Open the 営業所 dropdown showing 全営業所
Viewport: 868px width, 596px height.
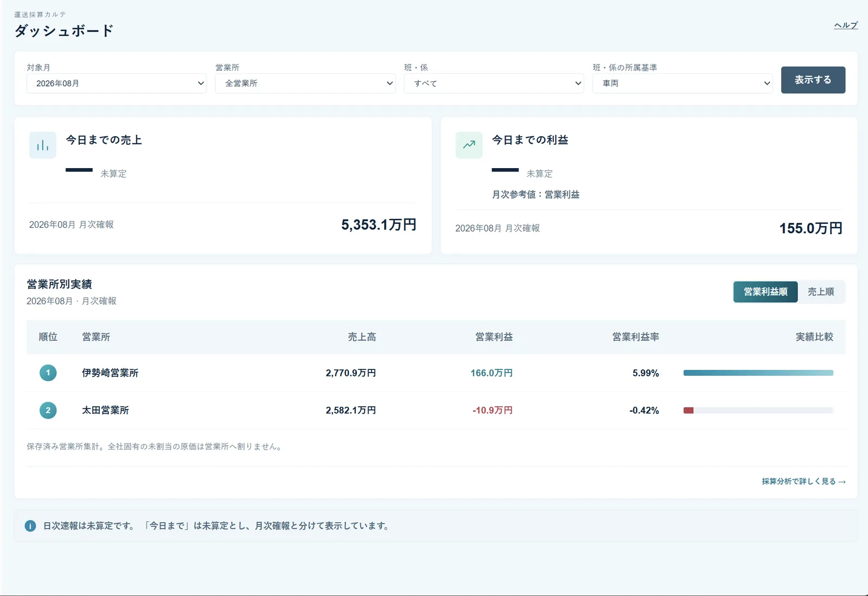(305, 84)
